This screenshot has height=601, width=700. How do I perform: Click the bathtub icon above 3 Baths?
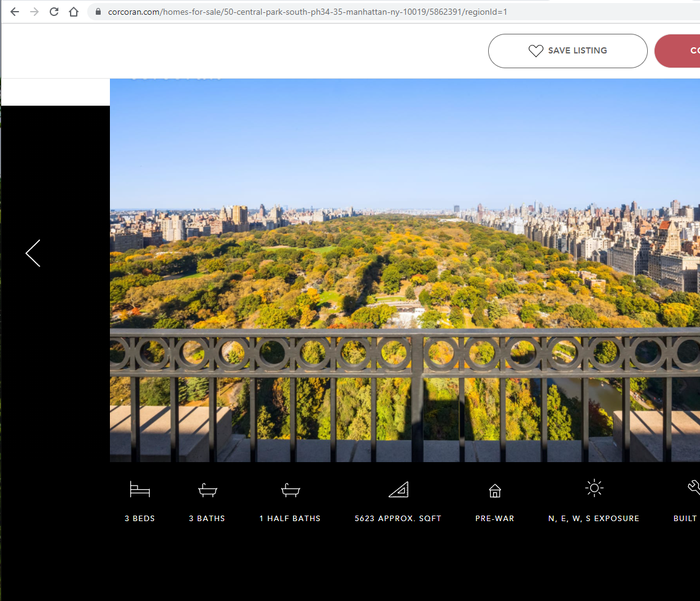click(x=208, y=490)
